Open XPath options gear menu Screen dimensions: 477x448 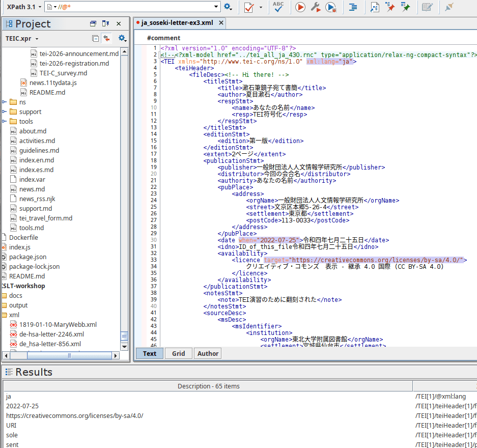[x=228, y=7]
